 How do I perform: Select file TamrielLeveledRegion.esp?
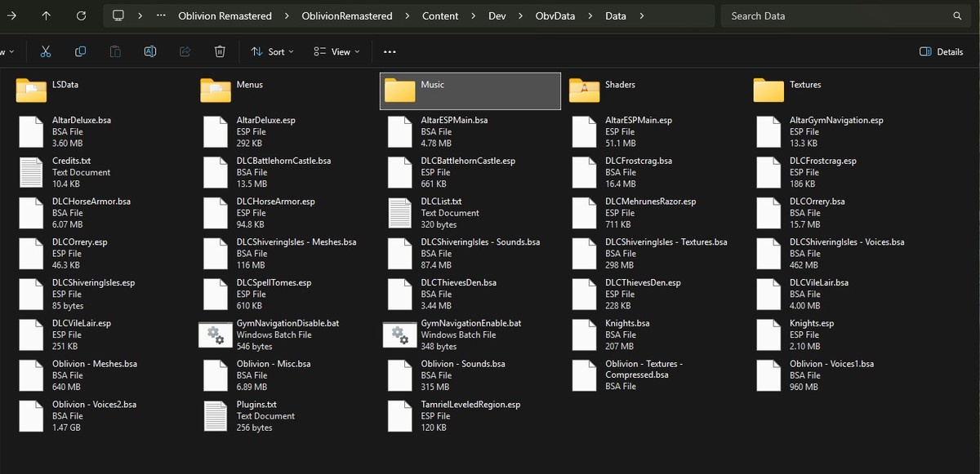471,416
